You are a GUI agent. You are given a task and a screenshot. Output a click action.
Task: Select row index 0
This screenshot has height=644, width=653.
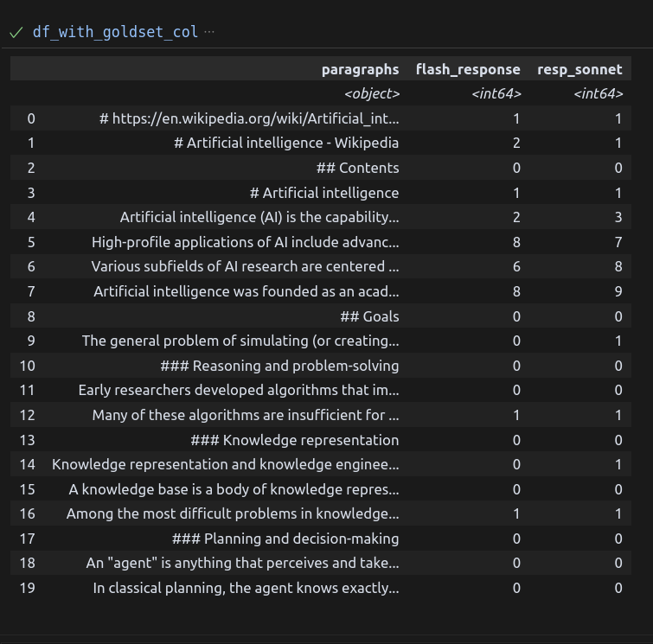click(31, 118)
